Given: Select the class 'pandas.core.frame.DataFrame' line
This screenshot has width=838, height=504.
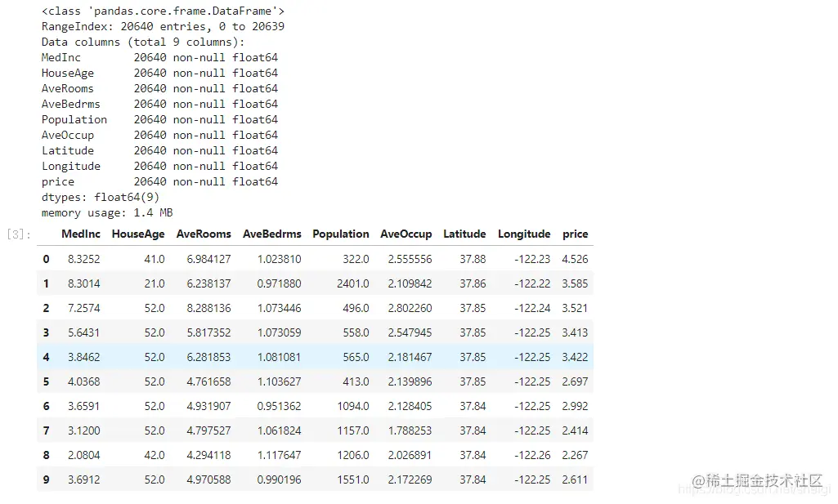Looking at the screenshot, I should (x=163, y=11).
